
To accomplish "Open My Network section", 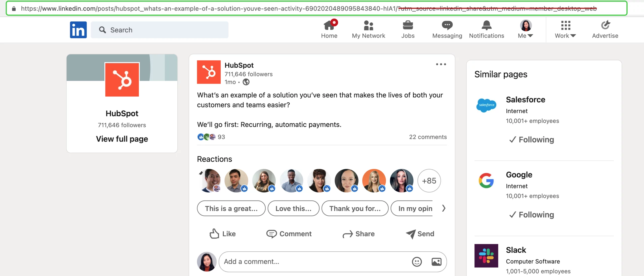I will coord(368,29).
